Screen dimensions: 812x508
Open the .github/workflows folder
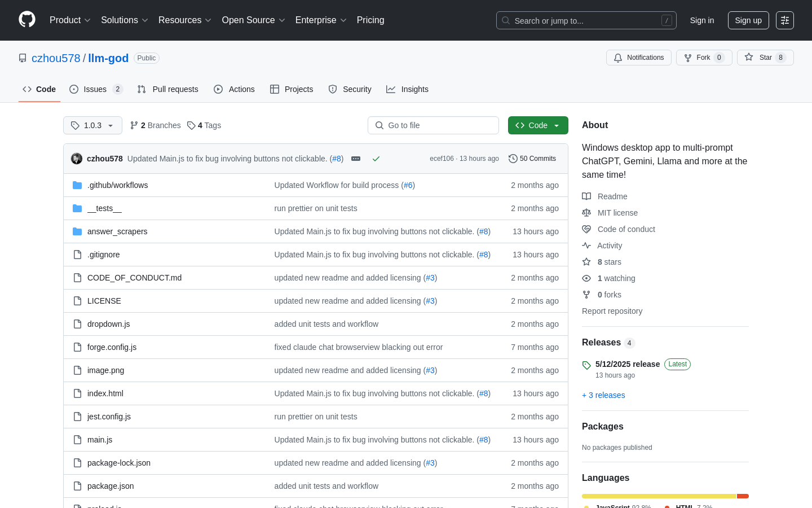pos(117,185)
